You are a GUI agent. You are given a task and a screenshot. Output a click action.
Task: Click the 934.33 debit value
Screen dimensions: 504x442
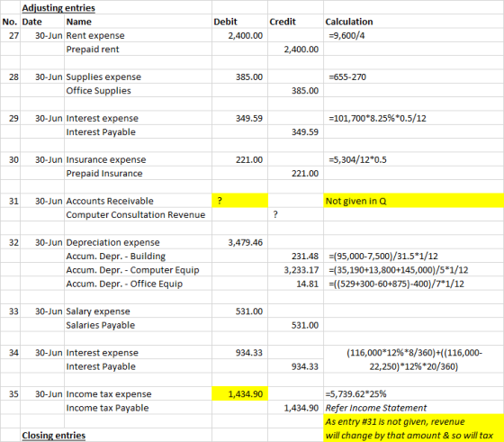(248, 353)
